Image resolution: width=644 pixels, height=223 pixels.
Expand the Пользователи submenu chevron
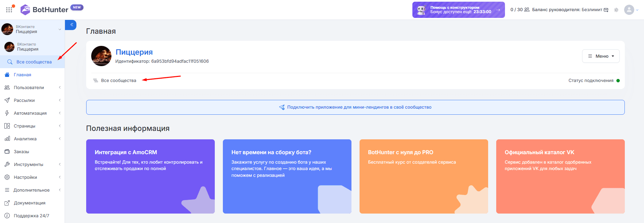(x=60, y=87)
